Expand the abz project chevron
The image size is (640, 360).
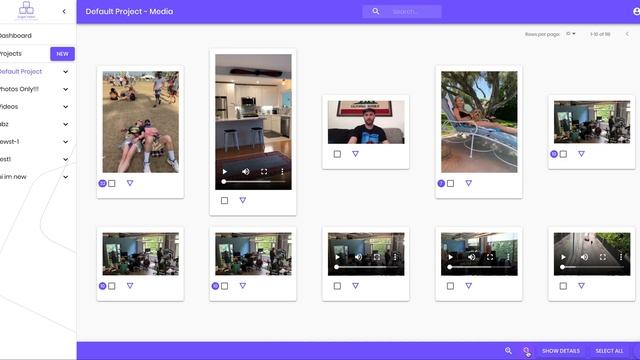pos(65,124)
